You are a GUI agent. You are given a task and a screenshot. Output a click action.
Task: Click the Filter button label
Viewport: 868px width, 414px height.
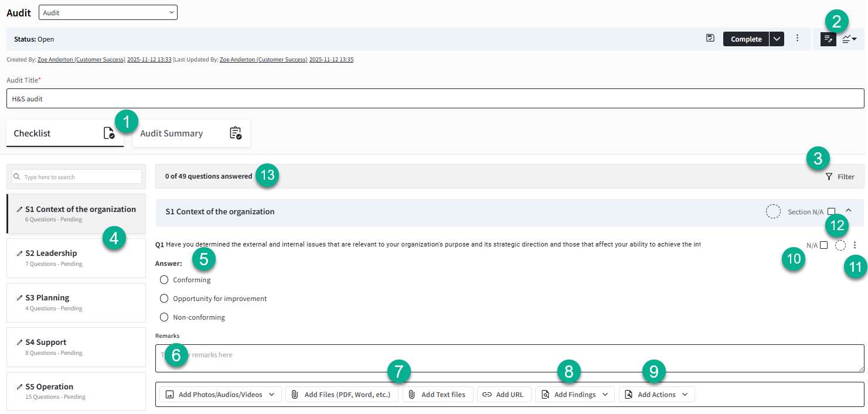[x=846, y=176]
